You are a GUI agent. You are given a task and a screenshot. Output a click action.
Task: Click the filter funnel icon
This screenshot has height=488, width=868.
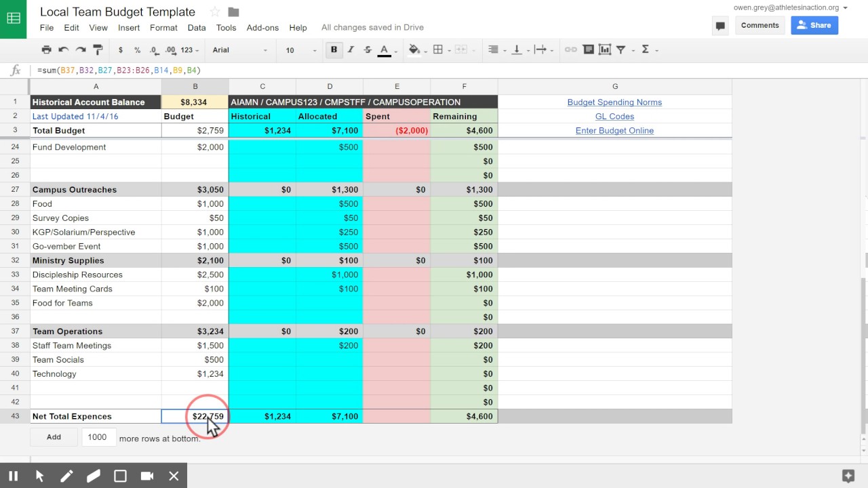tap(620, 49)
